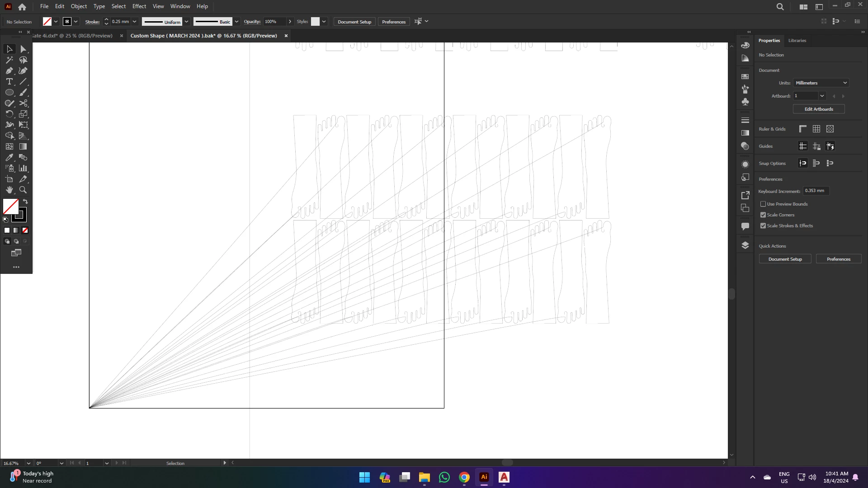The image size is (868, 488).
Task: Enable Use Preview Bounds checkbox
Action: coord(763,204)
